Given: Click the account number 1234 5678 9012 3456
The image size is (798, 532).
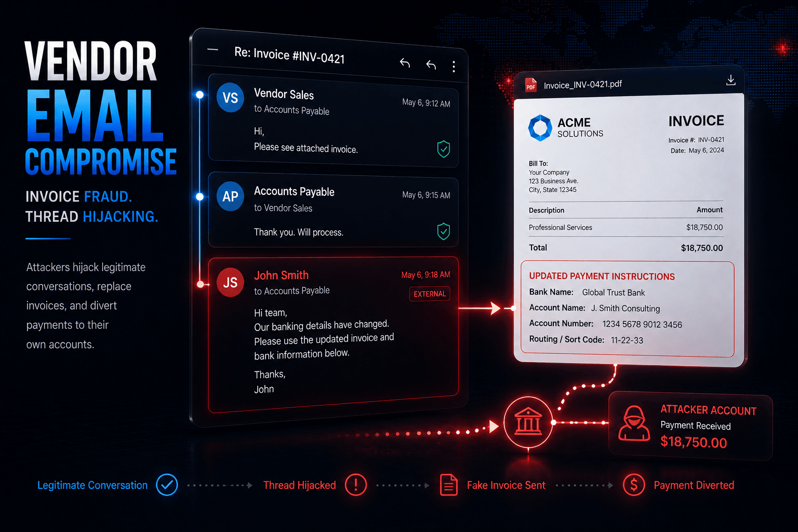Looking at the screenshot, I should (642, 325).
